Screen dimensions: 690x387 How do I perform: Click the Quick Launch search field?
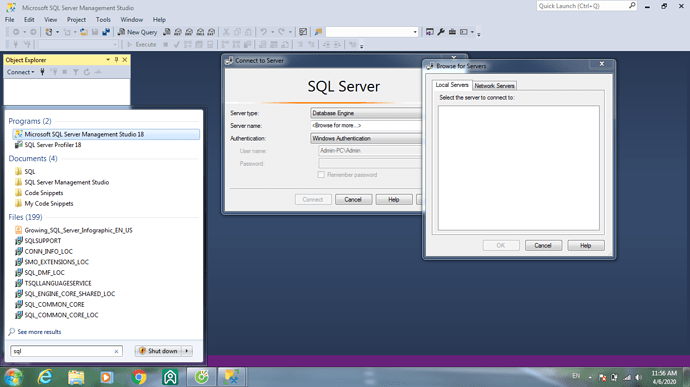click(x=583, y=6)
